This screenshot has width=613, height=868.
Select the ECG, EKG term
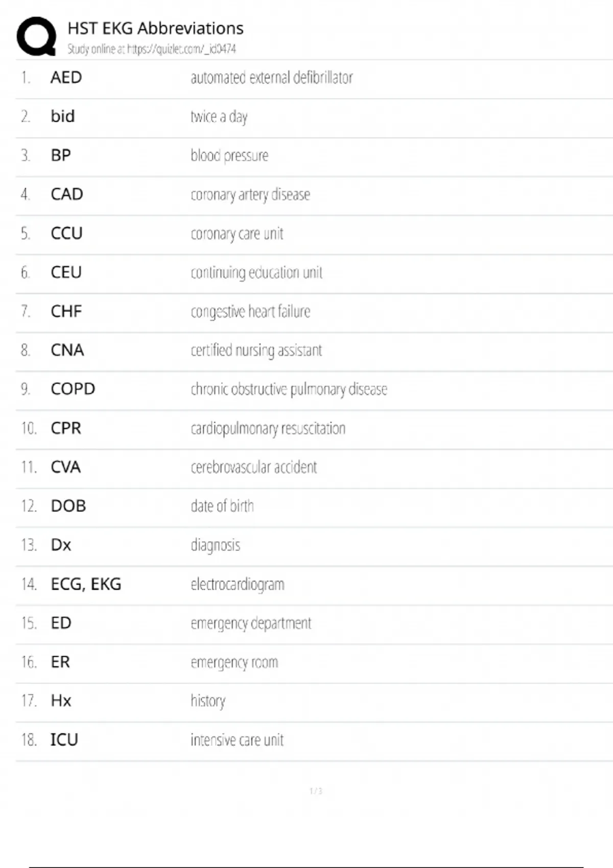[86, 584]
